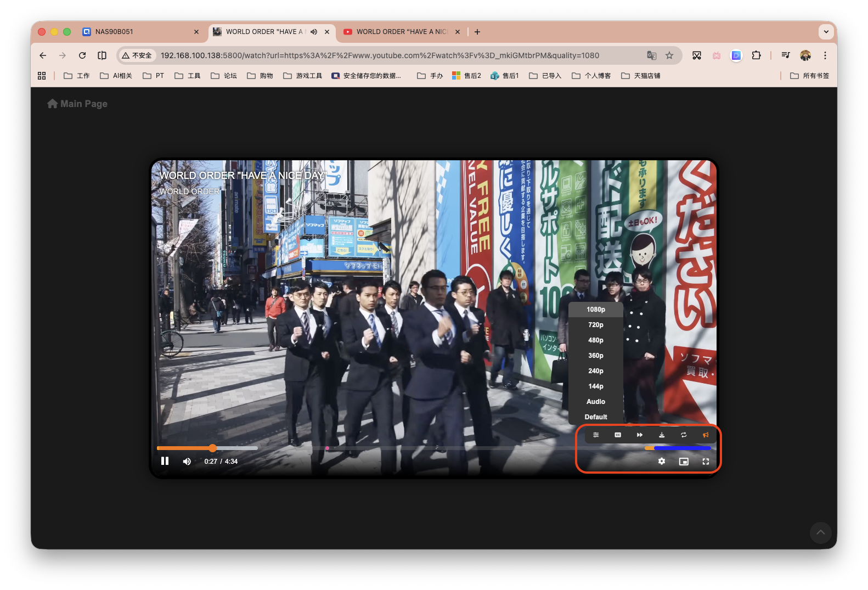Choose Default quality option
The image size is (868, 590).
(x=596, y=417)
